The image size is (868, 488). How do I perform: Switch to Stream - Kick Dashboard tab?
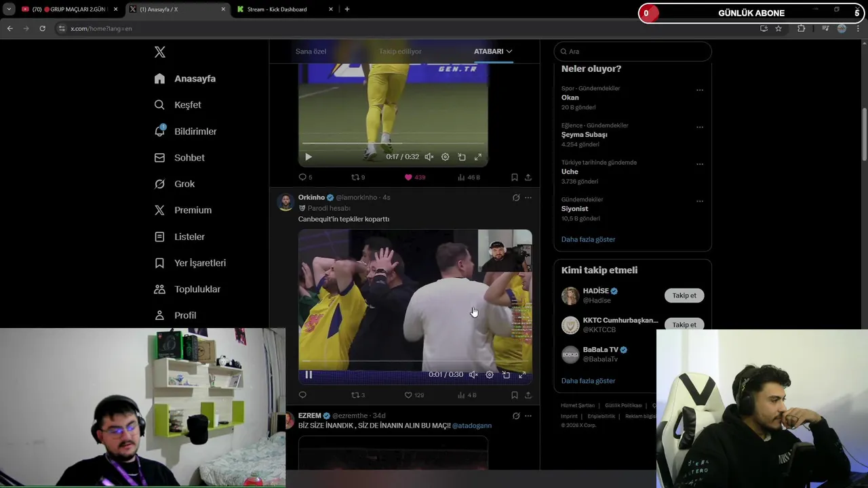click(x=285, y=9)
